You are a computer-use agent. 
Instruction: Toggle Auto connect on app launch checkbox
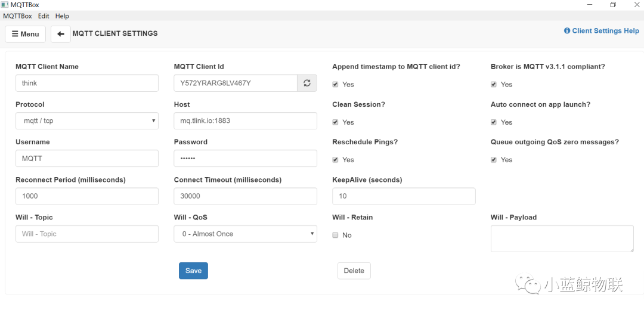(x=494, y=122)
